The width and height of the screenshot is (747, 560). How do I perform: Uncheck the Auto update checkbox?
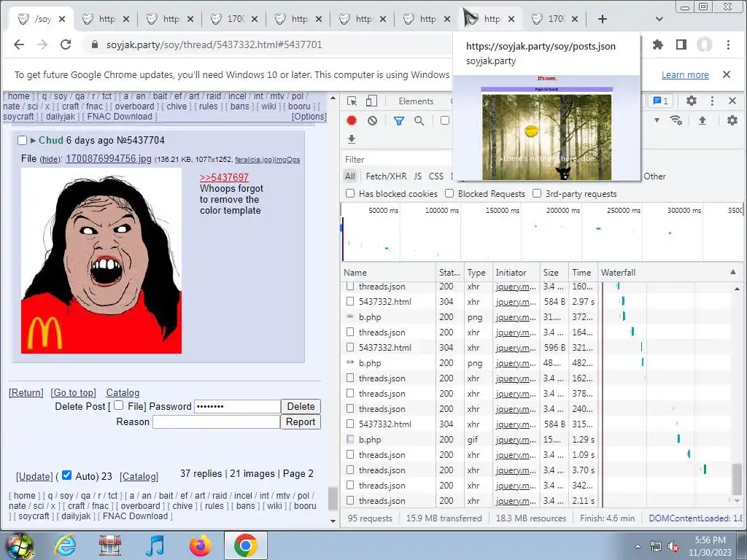pos(66,475)
